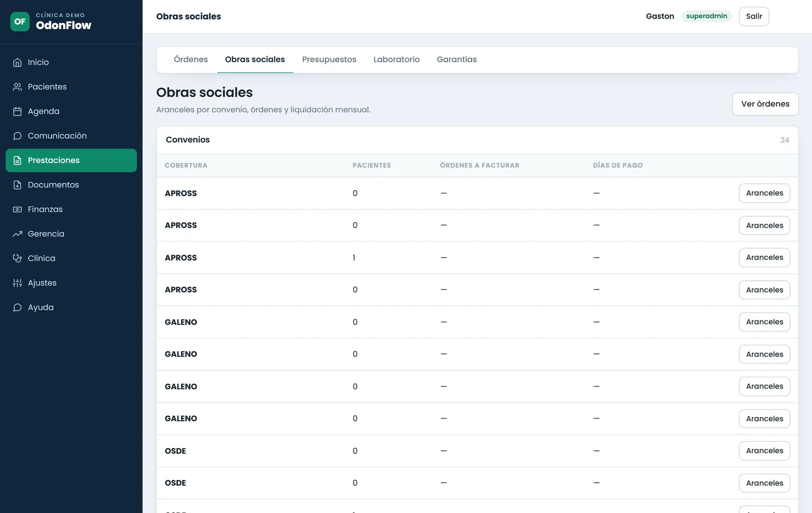Viewport: 812px width, 513px height.
Task: Open Documentos via the file-plus icon
Action: coord(17,185)
